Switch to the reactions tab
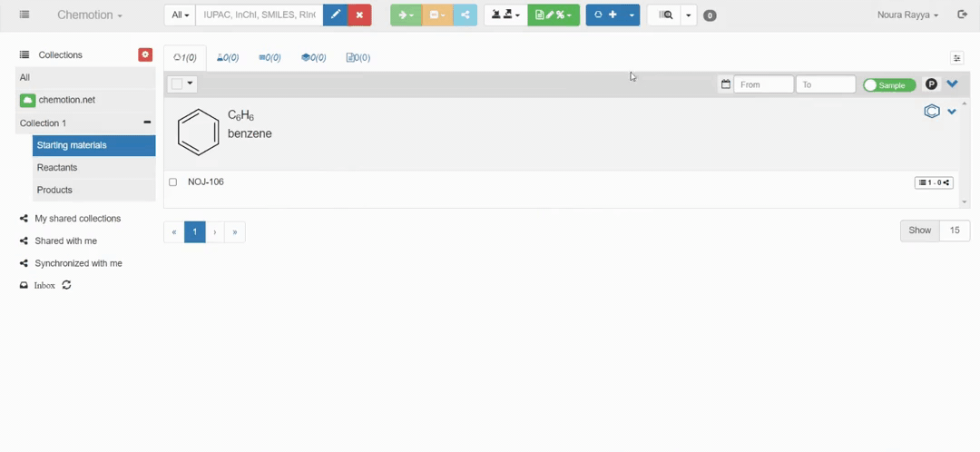This screenshot has height=452, width=980. pyautogui.click(x=228, y=58)
